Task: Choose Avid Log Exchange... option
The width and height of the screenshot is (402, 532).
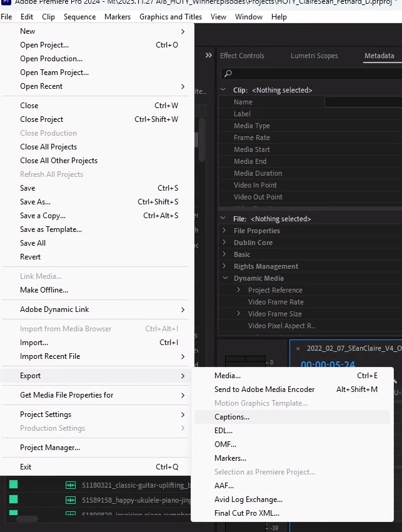Action: point(292,499)
